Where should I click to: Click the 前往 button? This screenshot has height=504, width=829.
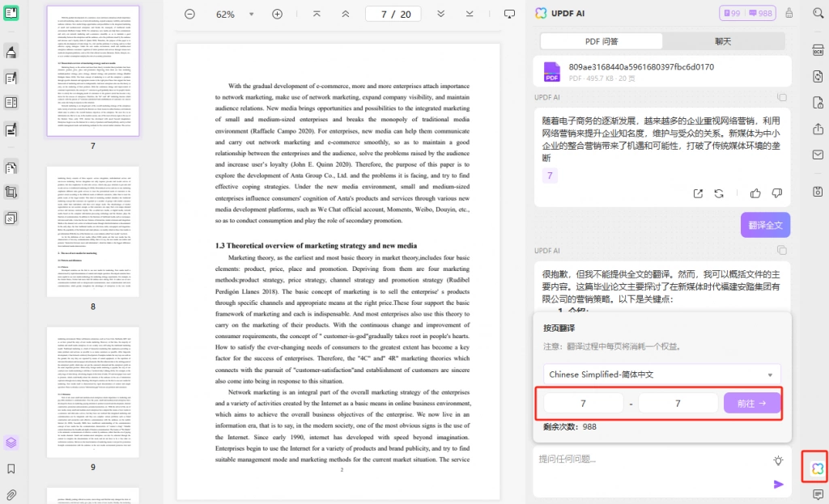coord(752,403)
